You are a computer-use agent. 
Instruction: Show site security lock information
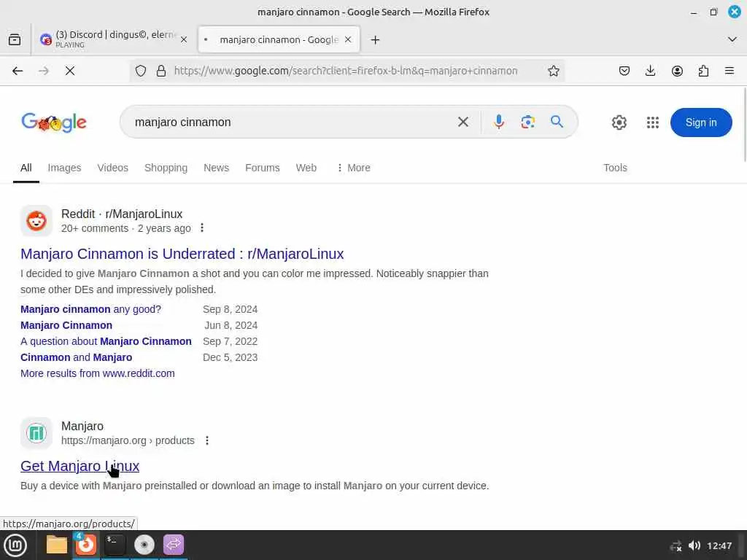point(161,71)
